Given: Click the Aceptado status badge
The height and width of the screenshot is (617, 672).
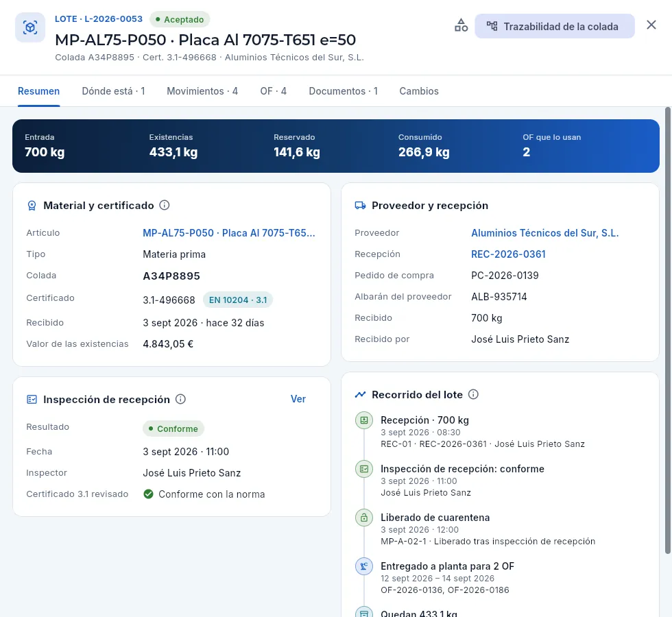Looking at the screenshot, I should click(180, 19).
